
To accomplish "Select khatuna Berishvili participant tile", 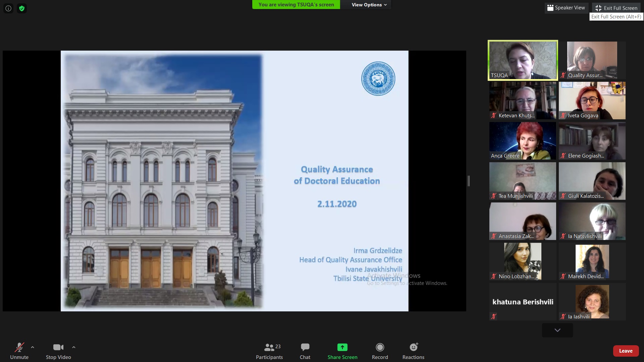I will [523, 302].
